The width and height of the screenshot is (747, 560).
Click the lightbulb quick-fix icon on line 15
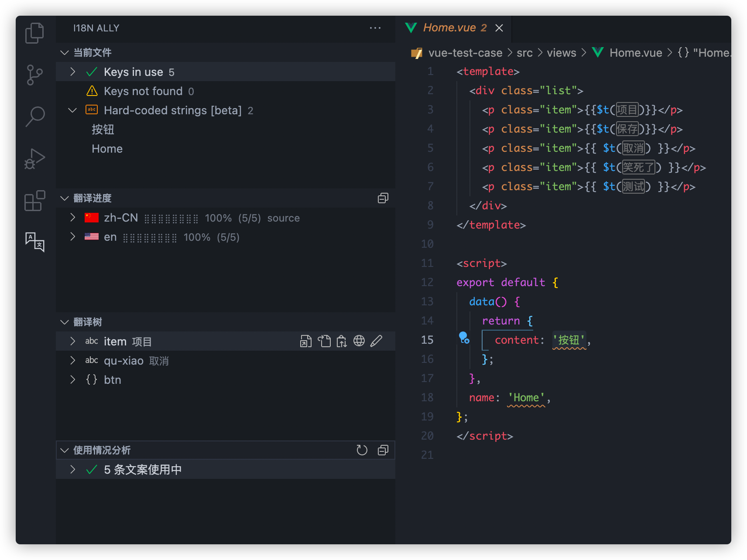pos(464,338)
